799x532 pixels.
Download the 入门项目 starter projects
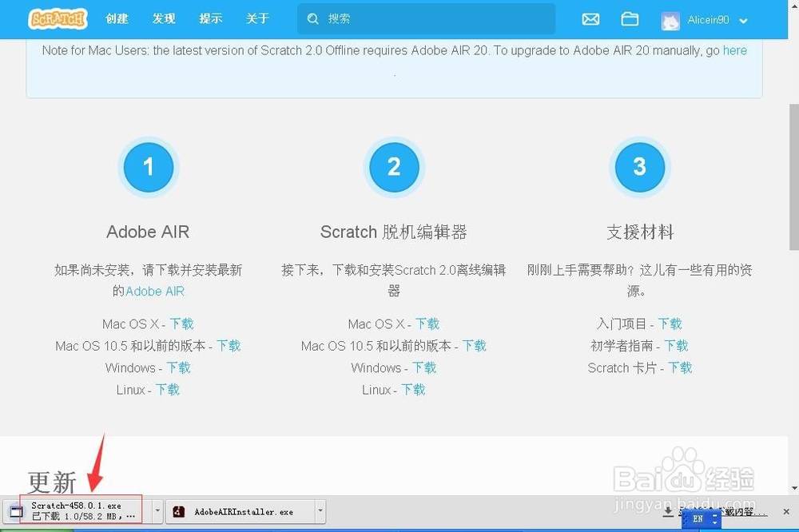pos(670,324)
